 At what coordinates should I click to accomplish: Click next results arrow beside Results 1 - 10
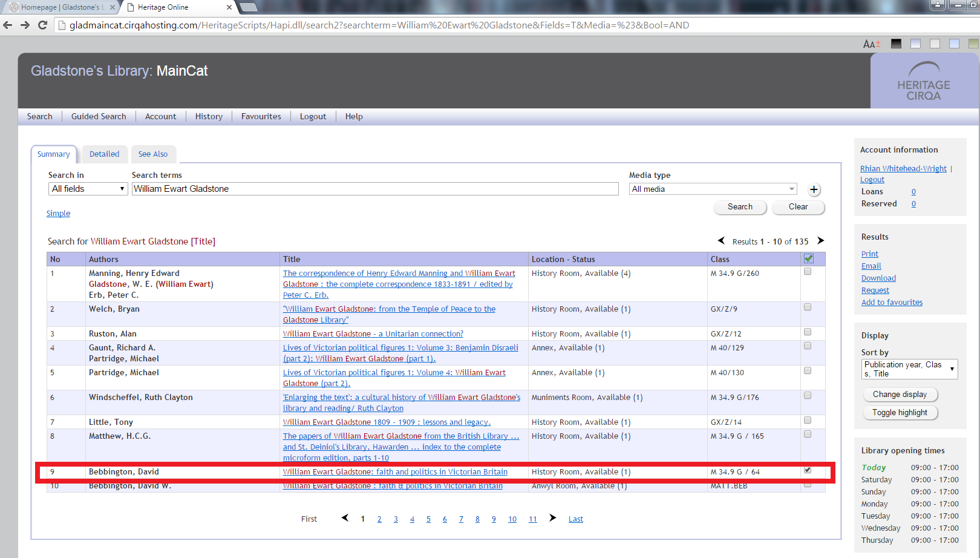pos(820,241)
